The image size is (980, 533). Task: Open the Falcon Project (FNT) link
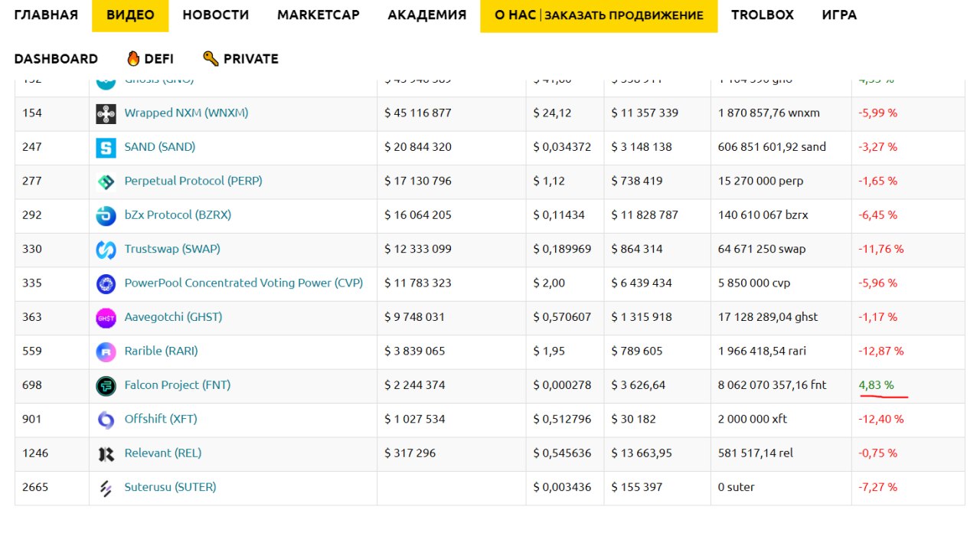click(178, 385)
